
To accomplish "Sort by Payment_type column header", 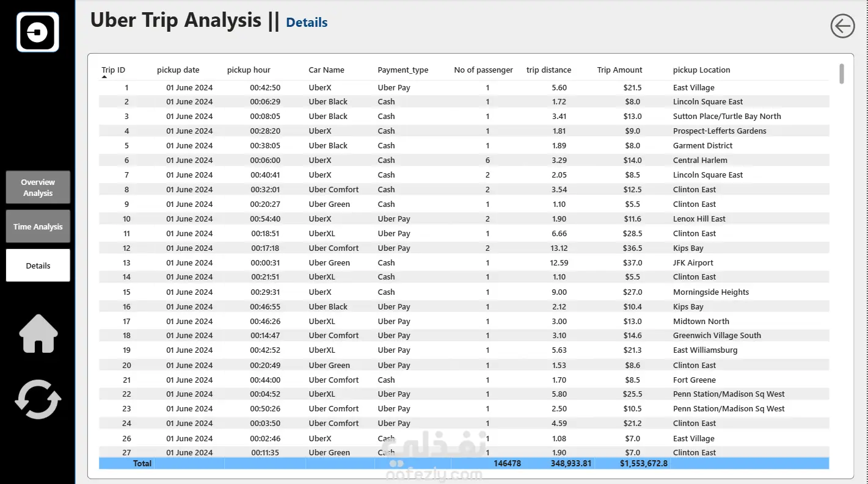I will click(x=403, y=70).
